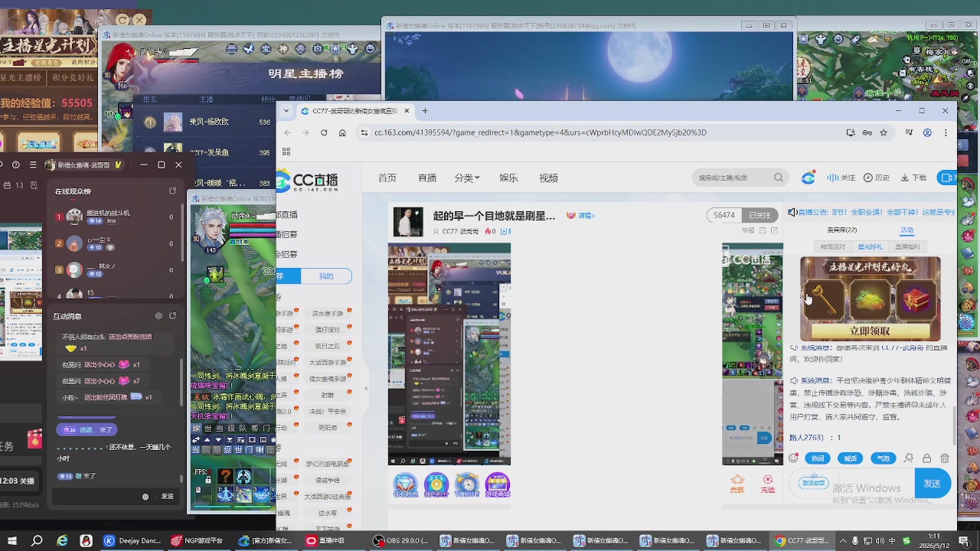Open settings gear in 互动消息 panel
The image size is (980, 551).
(x=158, y=316)
